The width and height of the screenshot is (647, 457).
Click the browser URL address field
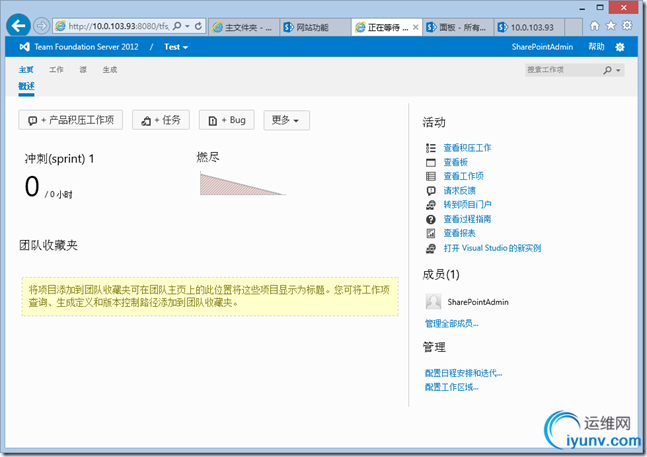[118, 26]
